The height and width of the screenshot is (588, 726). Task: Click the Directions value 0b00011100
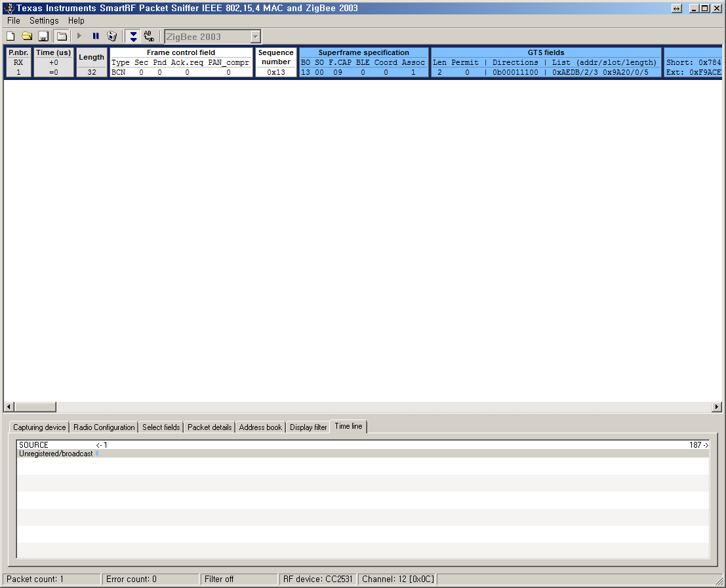pos(515,72)
